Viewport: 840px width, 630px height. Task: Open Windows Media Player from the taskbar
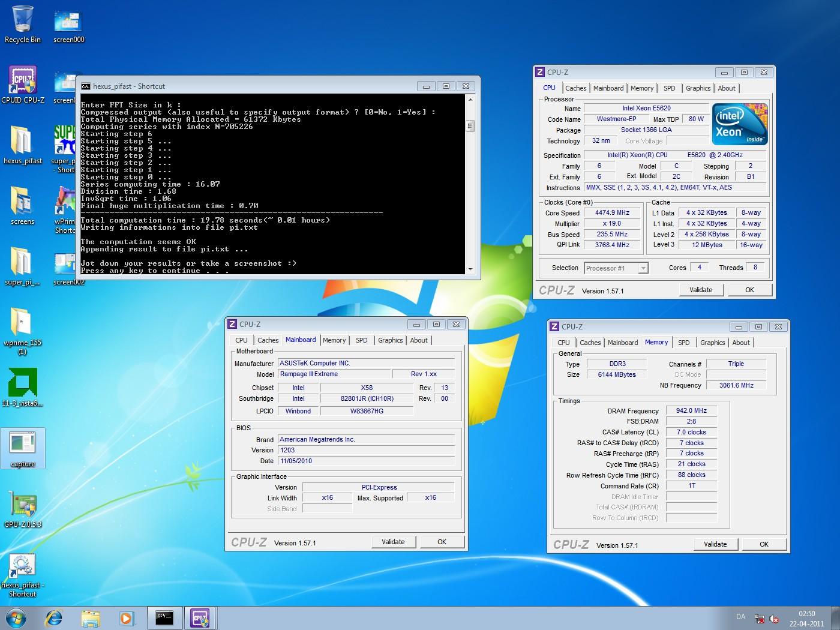point(127,618)
